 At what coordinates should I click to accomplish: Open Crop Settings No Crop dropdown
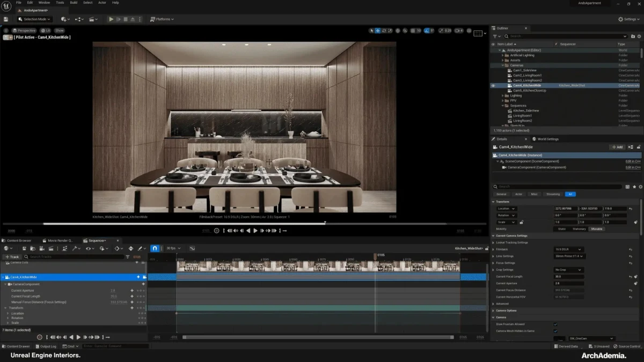tap(568, 270)
